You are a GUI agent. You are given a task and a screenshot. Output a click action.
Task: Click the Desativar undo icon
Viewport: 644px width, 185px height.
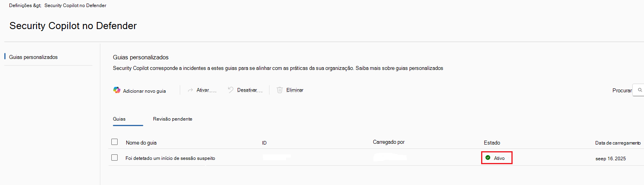point(231,90)
